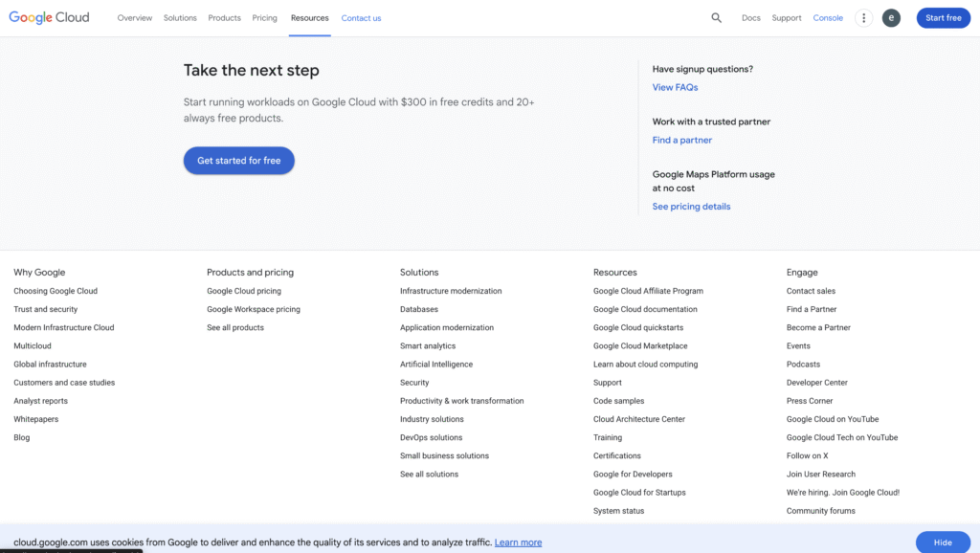The height and width of the screenshot is (553, 980).
Task: Click the user account avatar
Action: pos(891,17)
